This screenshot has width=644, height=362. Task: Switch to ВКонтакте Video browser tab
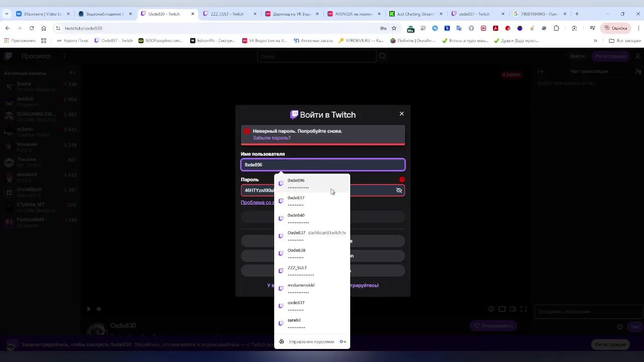click(x=43, y=14)
